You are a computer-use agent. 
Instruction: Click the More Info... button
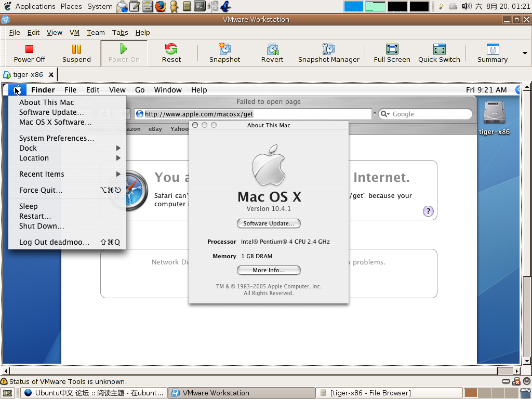[269, 270]
